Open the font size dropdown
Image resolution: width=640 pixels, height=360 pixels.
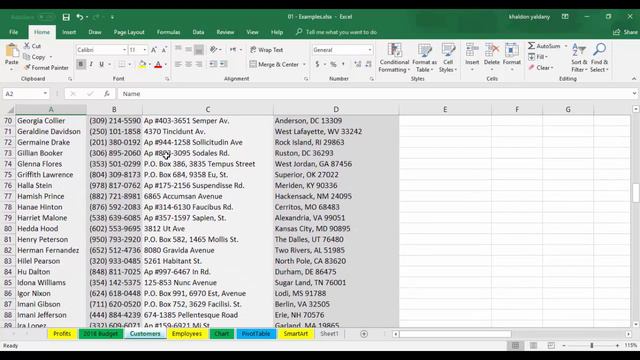[x=144, y=50]
